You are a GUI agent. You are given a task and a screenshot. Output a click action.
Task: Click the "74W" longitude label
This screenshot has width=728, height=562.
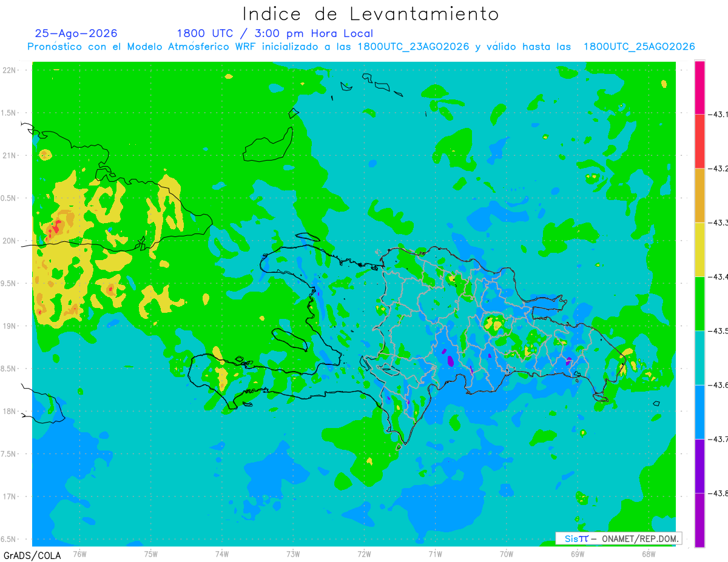222,554
